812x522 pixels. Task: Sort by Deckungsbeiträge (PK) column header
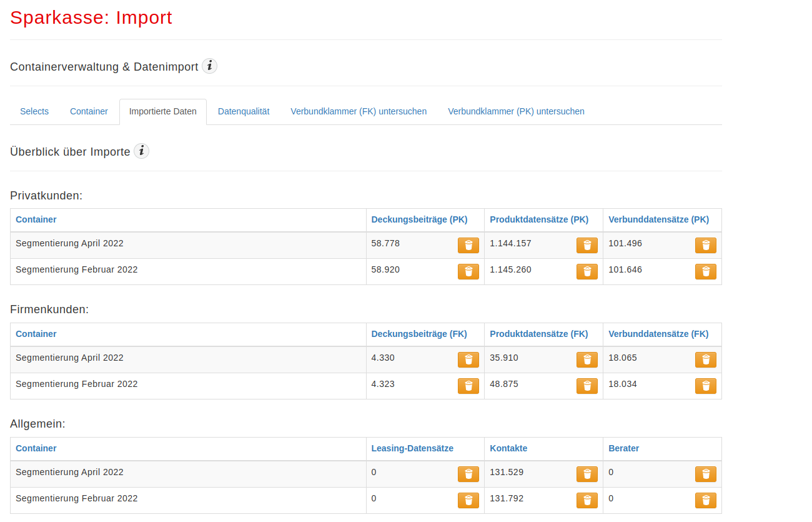(419, 219)
